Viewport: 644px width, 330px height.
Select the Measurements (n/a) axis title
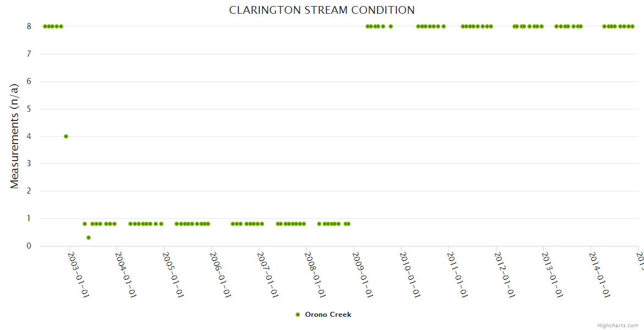(15, 136)
